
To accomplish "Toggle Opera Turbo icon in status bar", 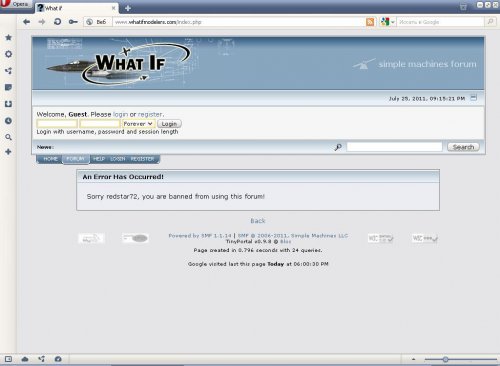I will pyautogui.click(x=58, y=359).
